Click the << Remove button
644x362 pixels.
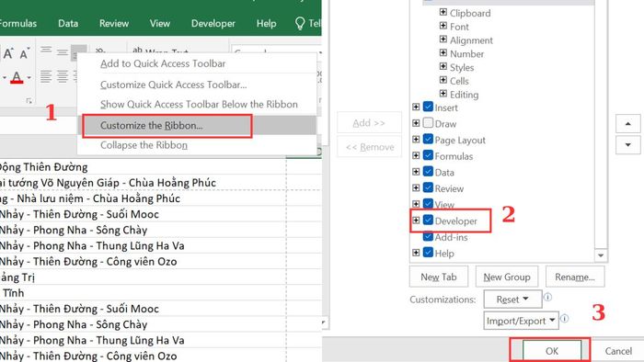[370, 147]
